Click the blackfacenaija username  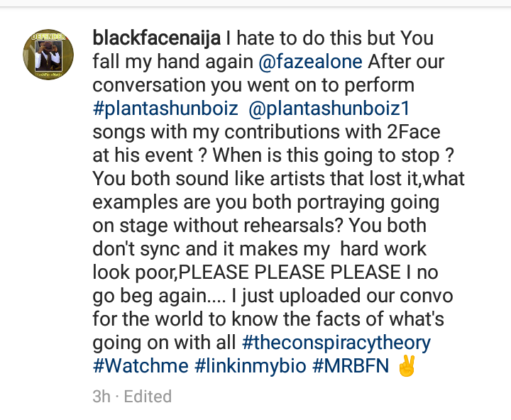coord(155,38)
